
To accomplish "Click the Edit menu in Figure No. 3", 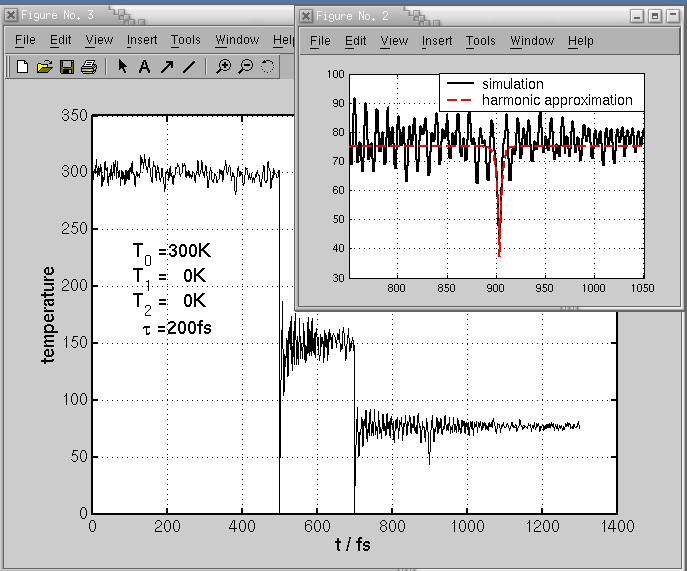I will (61, 40).
